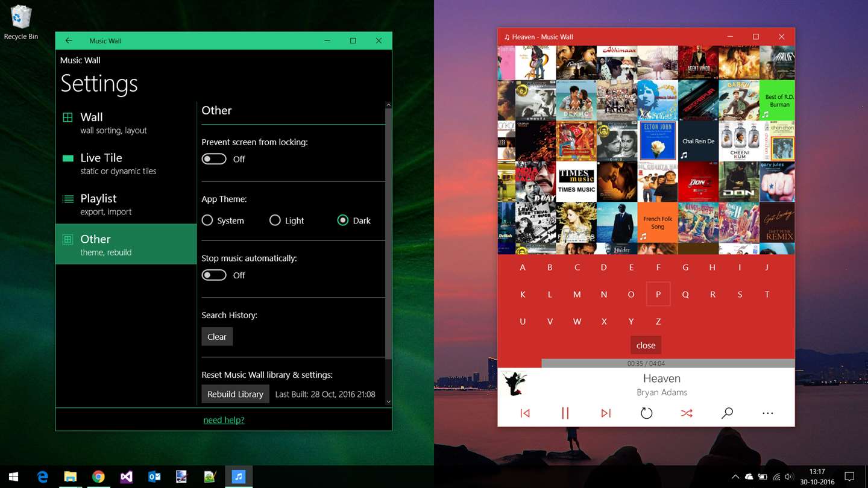Jump to letter P in the wall
The height and width of the screenshot is (488, 868).
point(658,295)
